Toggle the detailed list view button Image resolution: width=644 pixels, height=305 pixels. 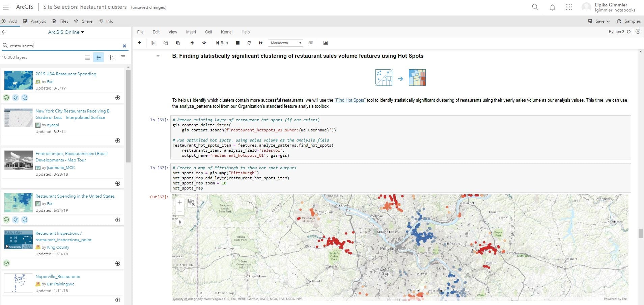coord(99,57)
